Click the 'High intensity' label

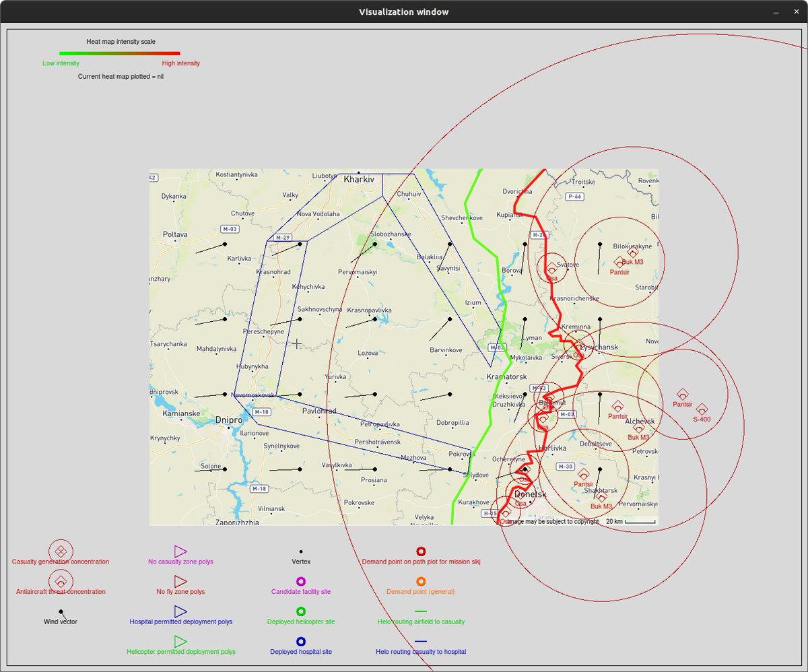point(181,63)
